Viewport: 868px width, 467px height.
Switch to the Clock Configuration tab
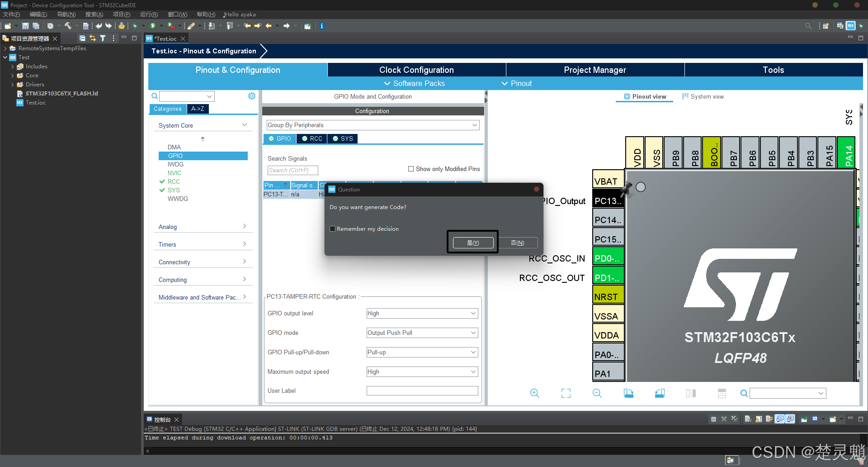pyautogui.click(x=416, y=70)
